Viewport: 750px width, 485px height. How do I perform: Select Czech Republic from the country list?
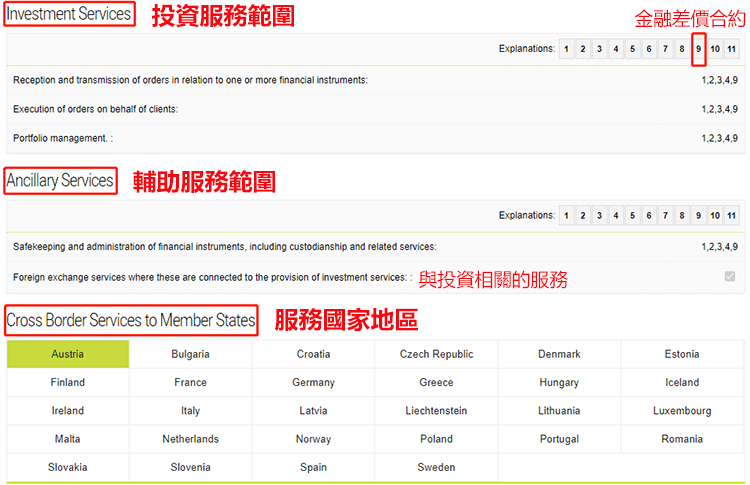(436, 354)
